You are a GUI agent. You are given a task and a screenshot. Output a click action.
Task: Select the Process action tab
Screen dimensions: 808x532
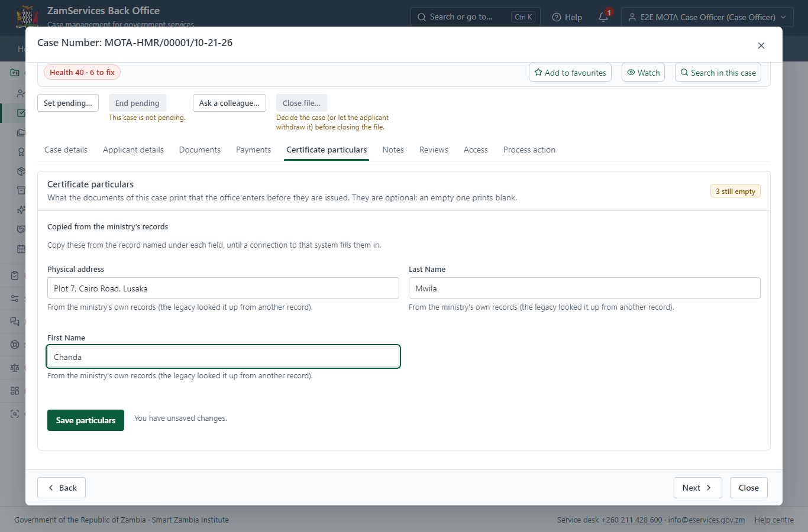(529, 150)
